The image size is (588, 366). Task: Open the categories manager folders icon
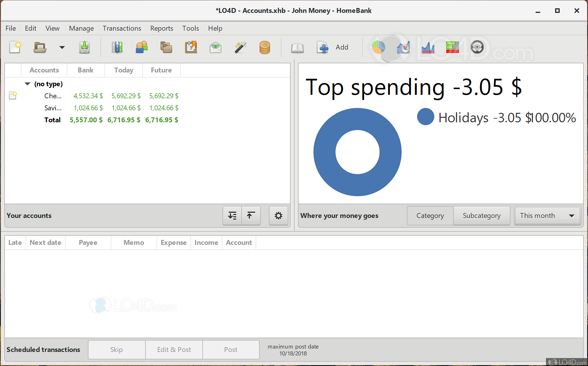click(x=166, y=47)
